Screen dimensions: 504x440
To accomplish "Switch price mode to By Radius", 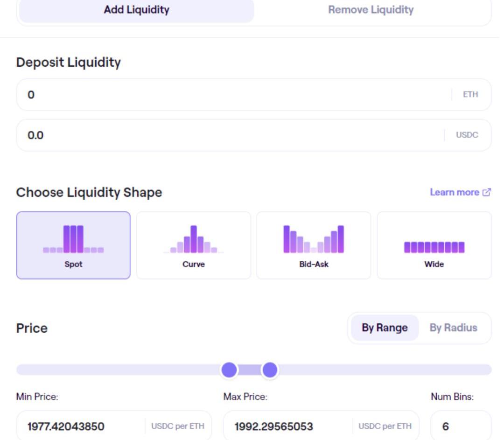I will point(453,328).
